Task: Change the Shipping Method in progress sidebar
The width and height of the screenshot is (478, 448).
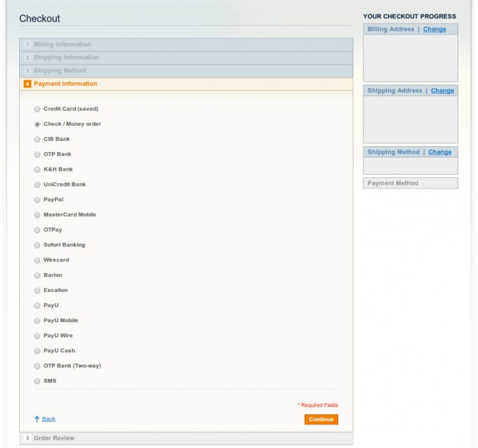Action: 440,152
